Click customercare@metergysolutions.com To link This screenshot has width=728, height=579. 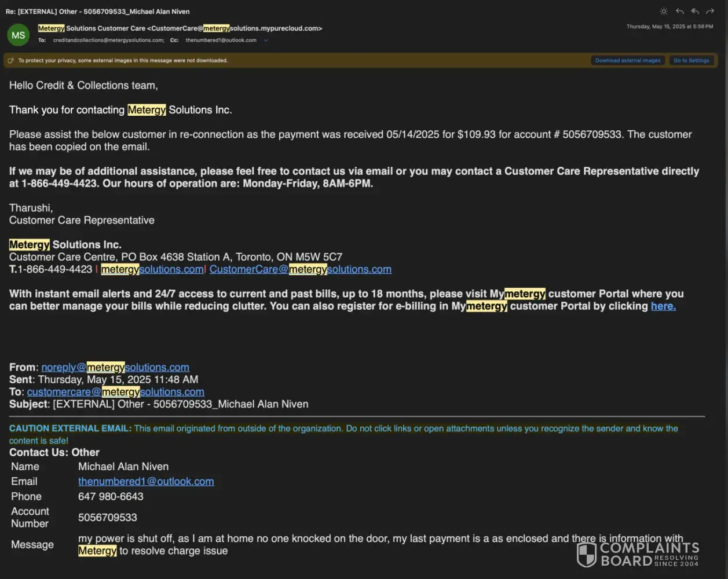point(116,392)
